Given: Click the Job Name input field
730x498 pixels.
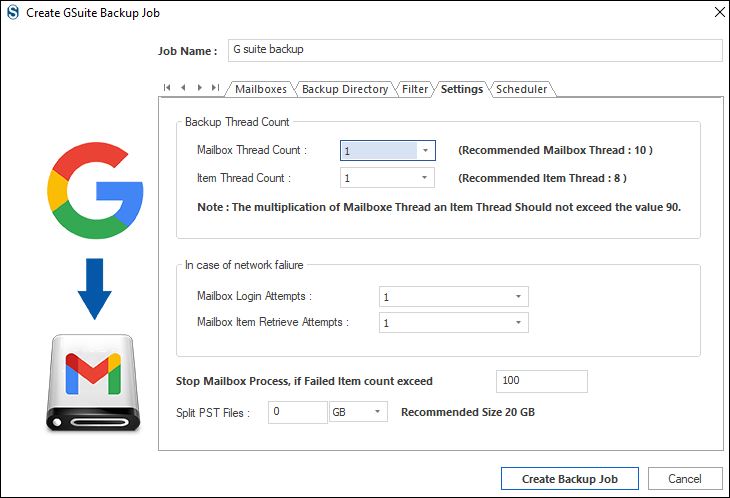Looking at the screenshot, I should tap(475, 50).
